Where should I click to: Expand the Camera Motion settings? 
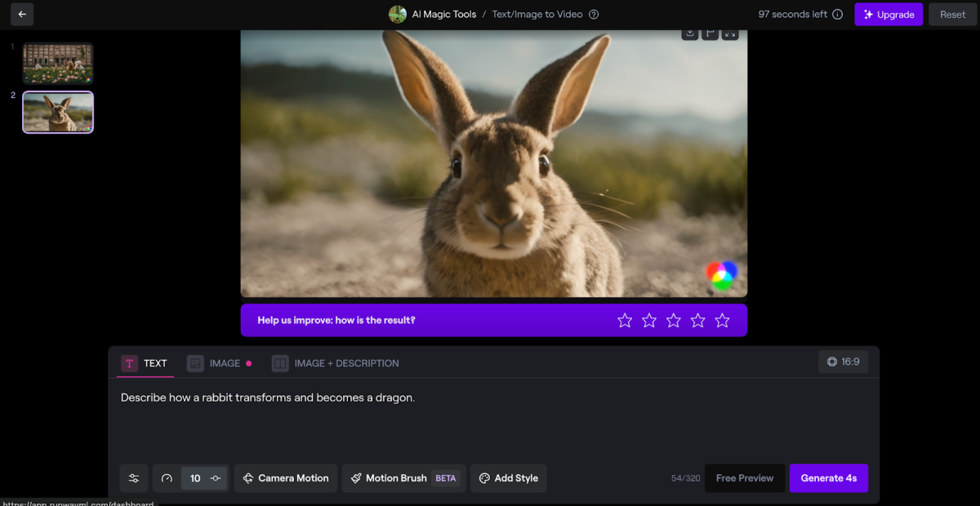click(x=285, y=478)
